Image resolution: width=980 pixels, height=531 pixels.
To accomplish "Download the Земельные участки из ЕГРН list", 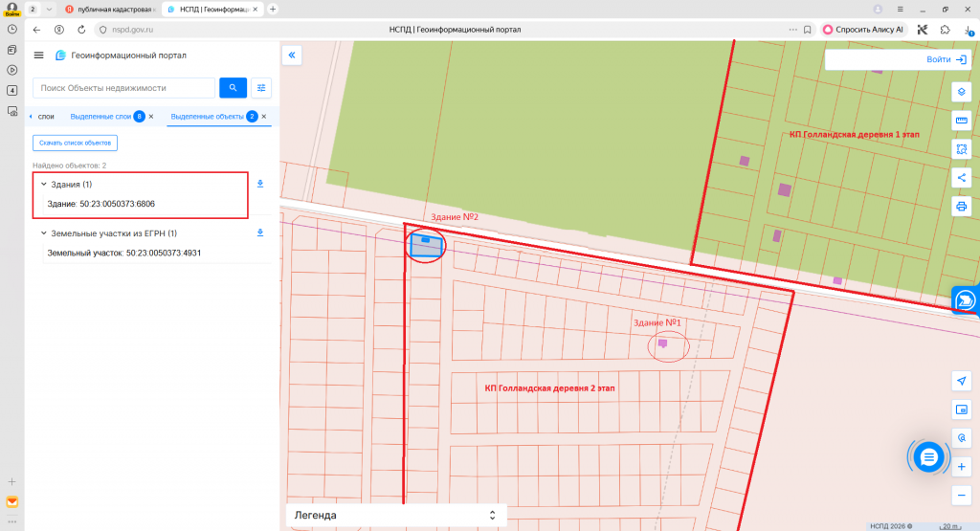I will [x=260, y=232].
